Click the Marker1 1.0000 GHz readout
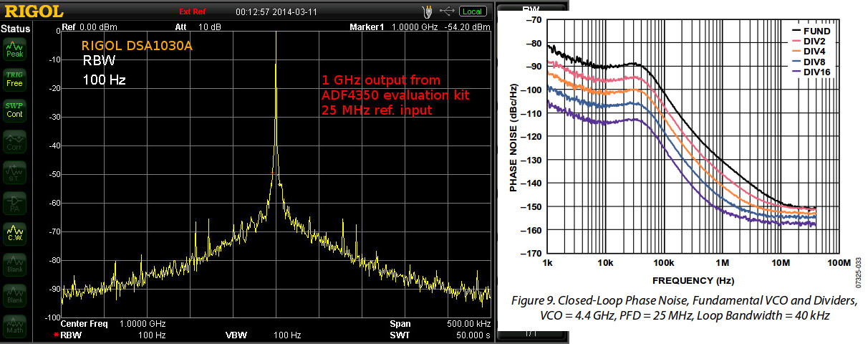This screenshot has height=344, width=868. pos(392,27)
